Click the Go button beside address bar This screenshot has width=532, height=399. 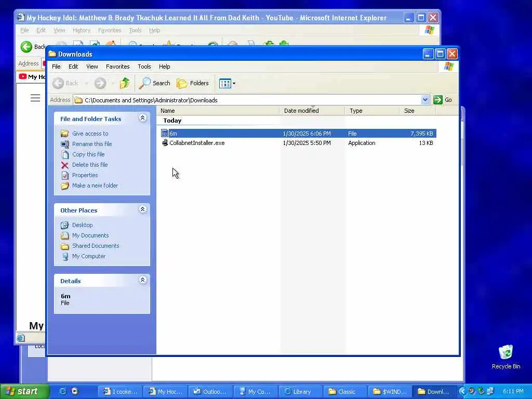pos(443,100)
